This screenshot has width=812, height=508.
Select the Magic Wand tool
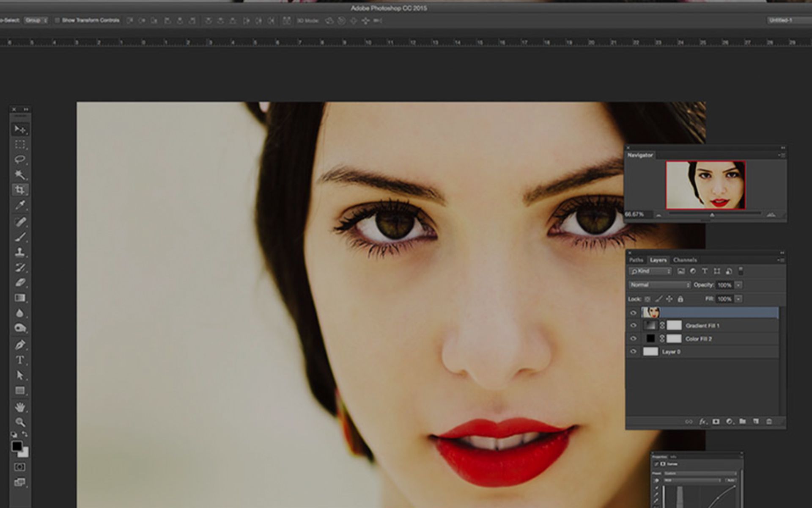tap(20, 174)
